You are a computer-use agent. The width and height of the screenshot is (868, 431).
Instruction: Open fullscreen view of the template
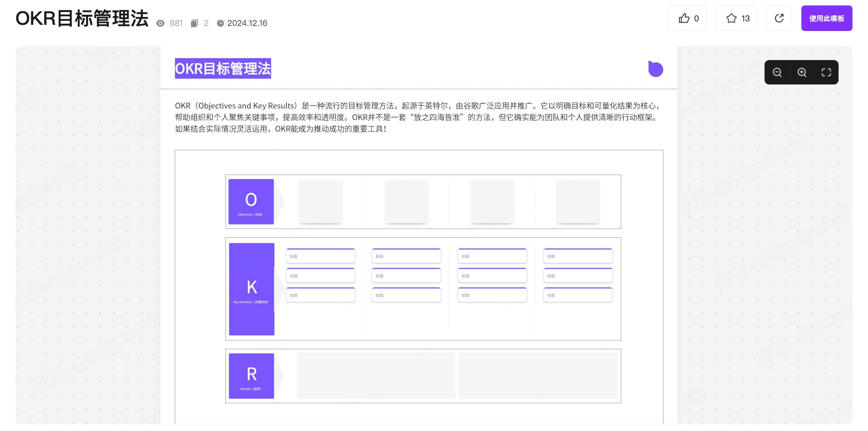coord(826,72)
